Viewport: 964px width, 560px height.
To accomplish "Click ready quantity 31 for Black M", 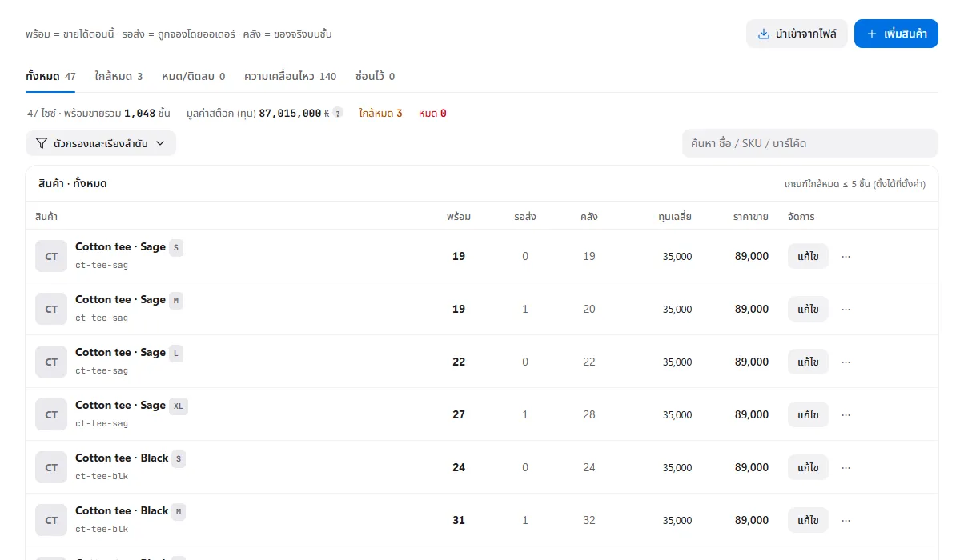I will (x=459, y=521).
